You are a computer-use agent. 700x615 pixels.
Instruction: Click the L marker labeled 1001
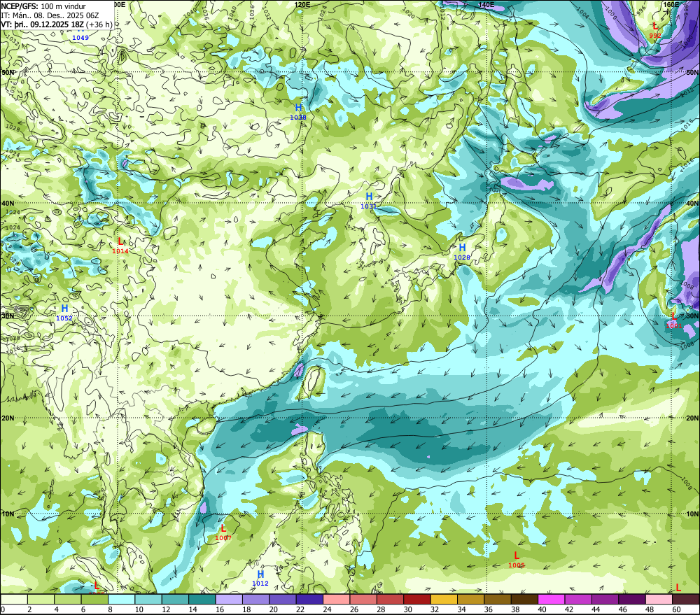[x=674, y=316]
